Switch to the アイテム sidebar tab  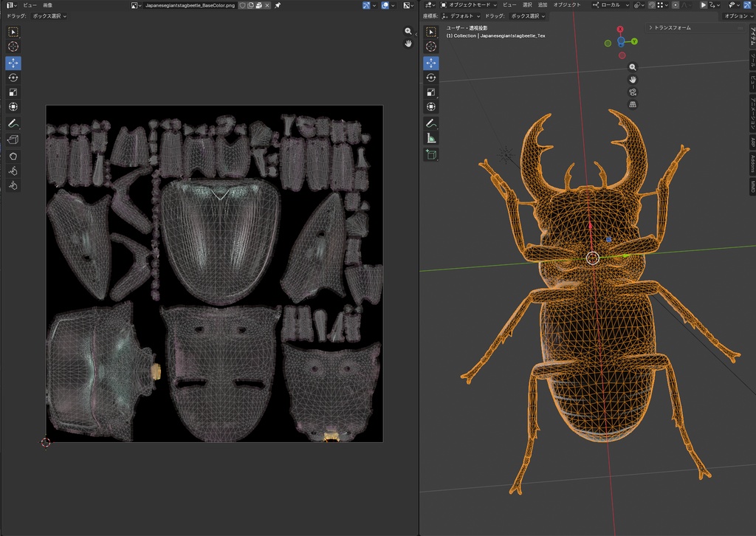click(x=752, y=37)
